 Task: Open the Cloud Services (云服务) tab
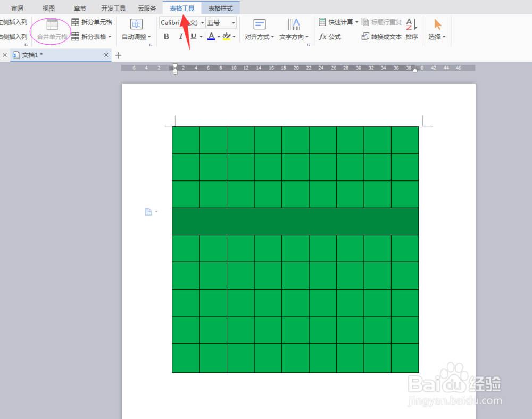tap(147, 8)
